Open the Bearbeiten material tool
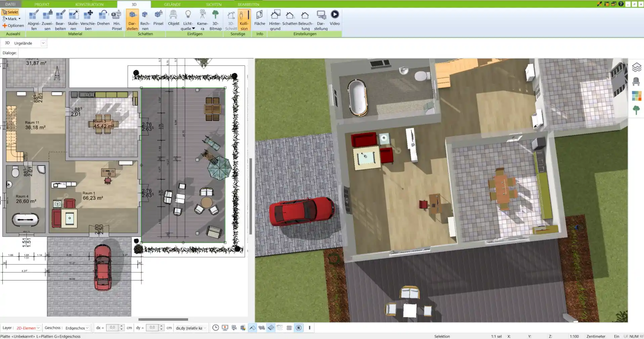This screenshot has height=339, width=644. [x=60, y=20]
